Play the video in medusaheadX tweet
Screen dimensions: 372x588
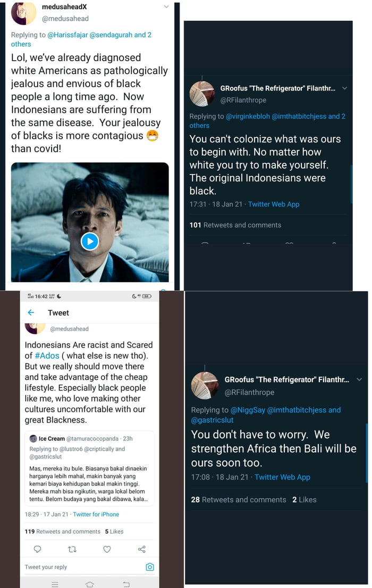point(89,242)
